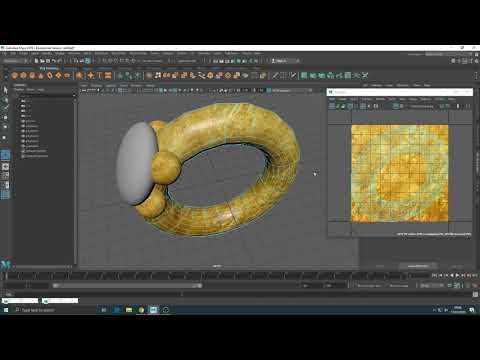This screenshot has height=360, width=480.
Task: Click the animation range slider bar
Action: click(128, 286)
